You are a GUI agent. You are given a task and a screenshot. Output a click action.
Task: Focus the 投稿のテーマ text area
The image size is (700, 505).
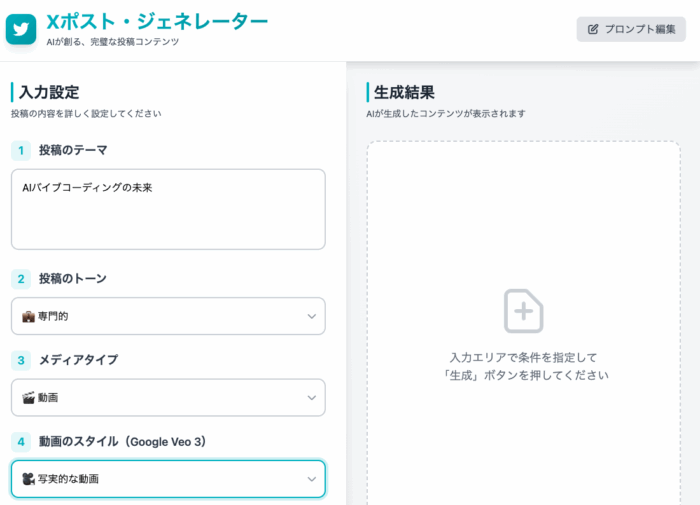(168, 215)
